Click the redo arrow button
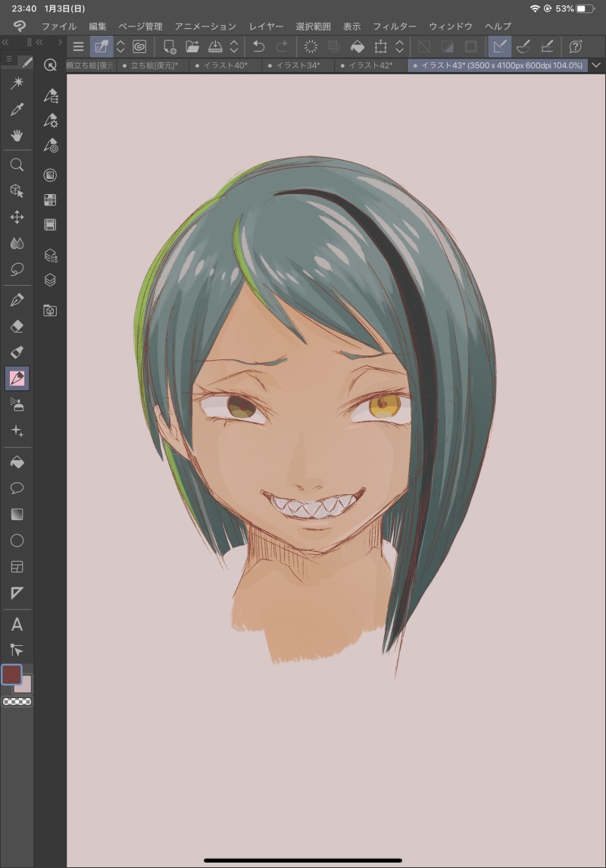Image resolution: width=606 pixels, height=868 pixels. 282,46
